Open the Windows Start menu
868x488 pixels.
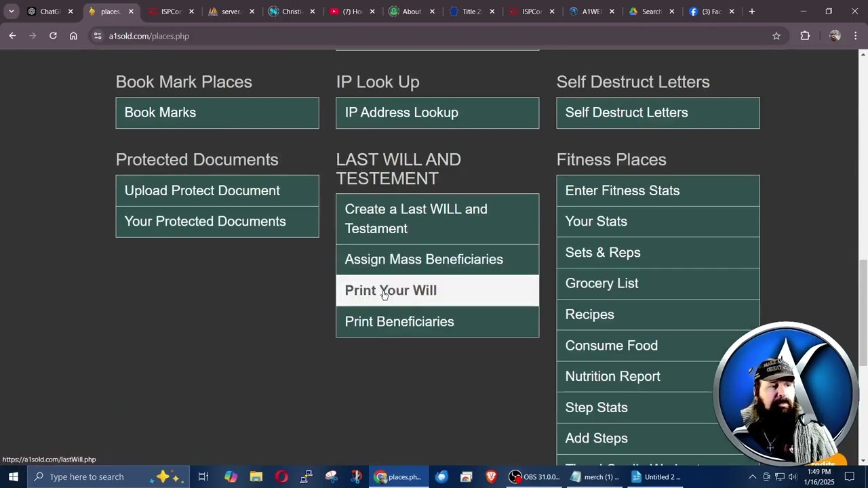pyautogui.click(x=14, y=476)
